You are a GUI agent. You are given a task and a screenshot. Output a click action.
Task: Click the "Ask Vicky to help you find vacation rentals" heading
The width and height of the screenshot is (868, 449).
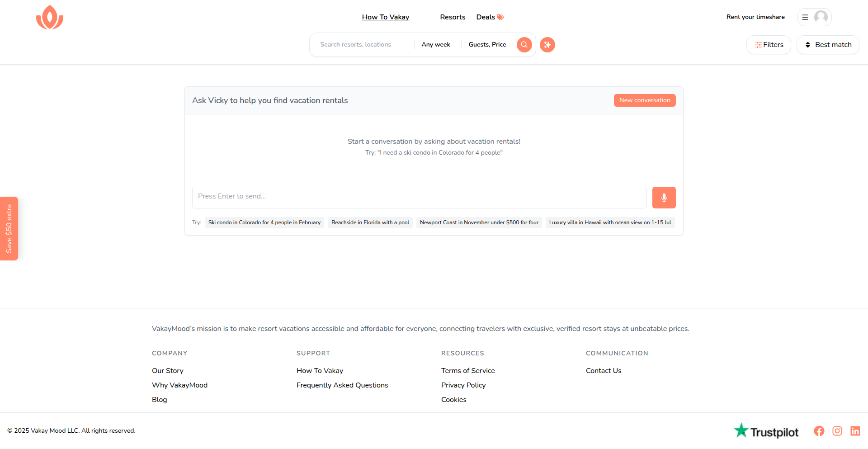pos(270,100)
